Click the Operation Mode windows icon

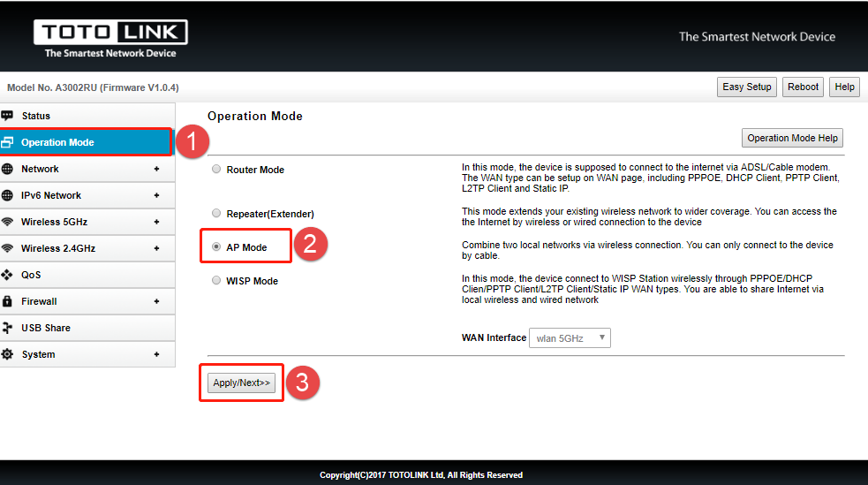tap(7, 142)
